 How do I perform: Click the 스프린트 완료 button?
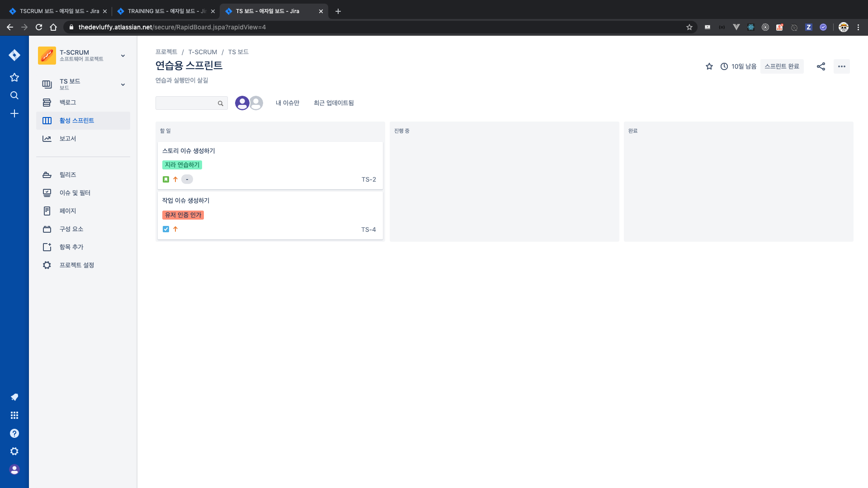[782, 66]
